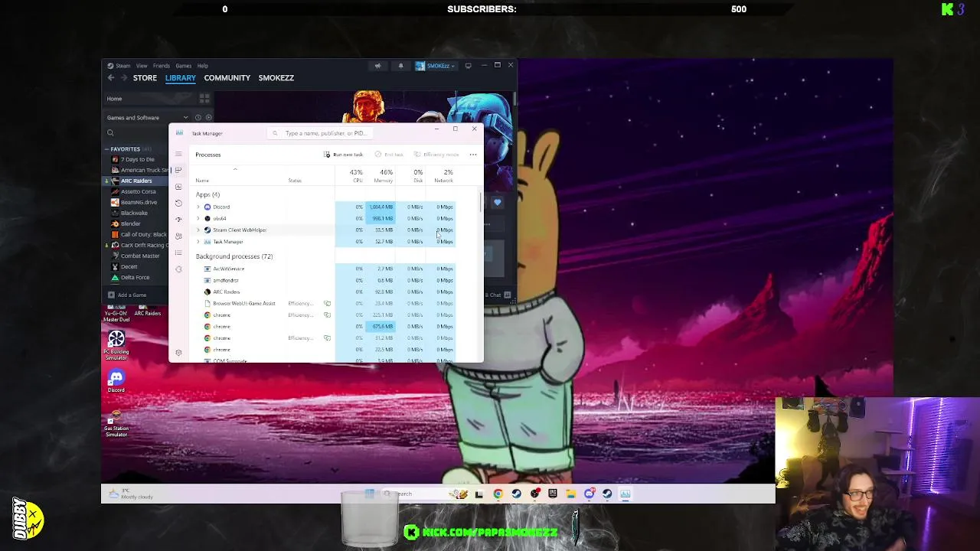Open Startup apps page in Task Manager
This screenshot has height=551, width=980.
point(178,220)
